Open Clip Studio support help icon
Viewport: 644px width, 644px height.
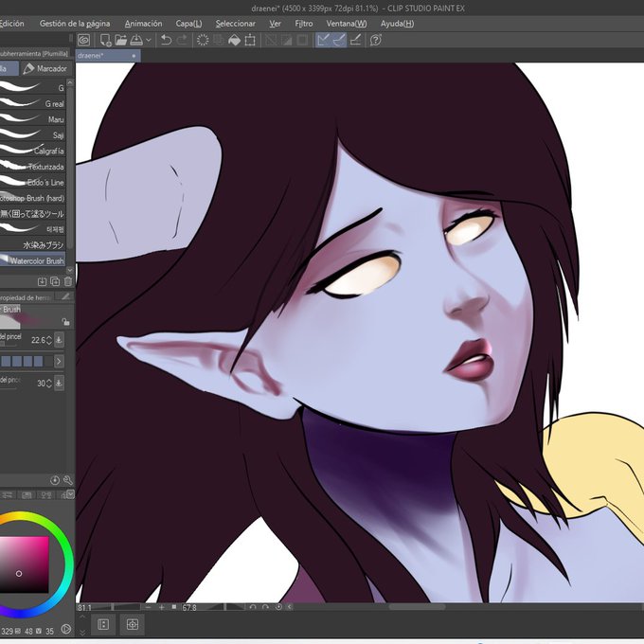[x=375, y=40]
